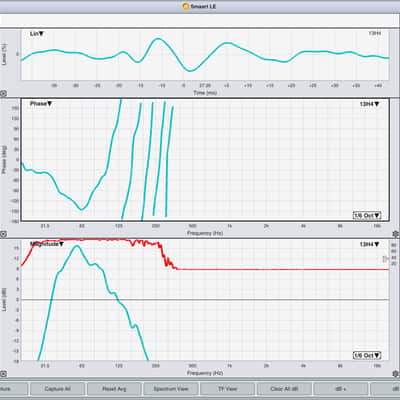
Task: Click the Clear All dB button
Action: pos(284,389)
